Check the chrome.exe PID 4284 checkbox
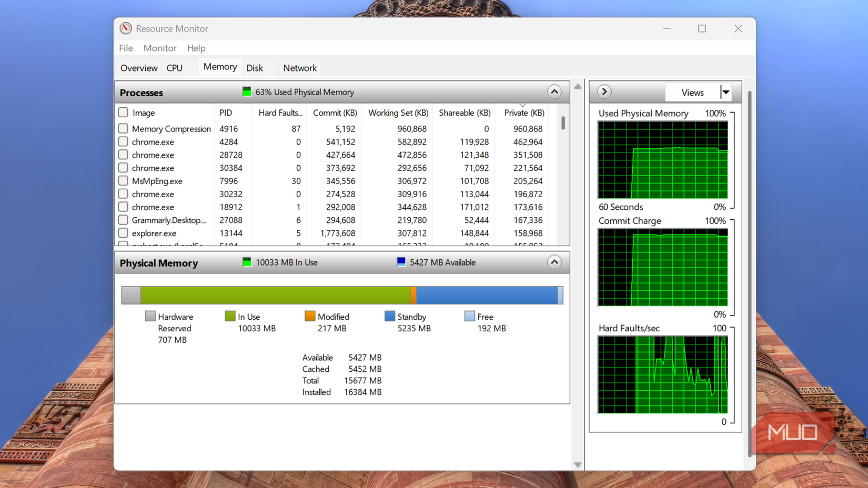The image size is (868, 488). 123,141
